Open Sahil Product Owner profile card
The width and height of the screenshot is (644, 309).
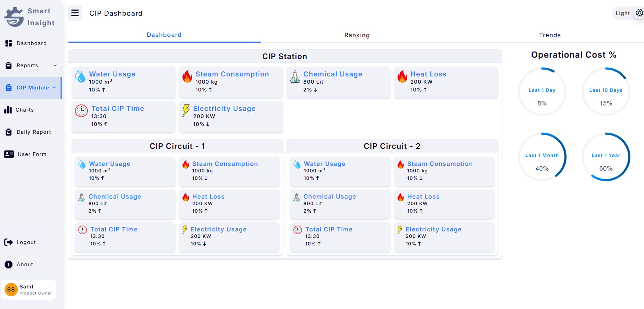tap(29, 289)
